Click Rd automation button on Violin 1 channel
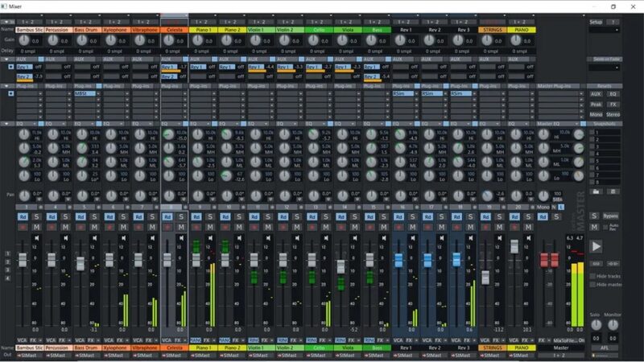Screen dimensions: 644x362 pos(254,216)
